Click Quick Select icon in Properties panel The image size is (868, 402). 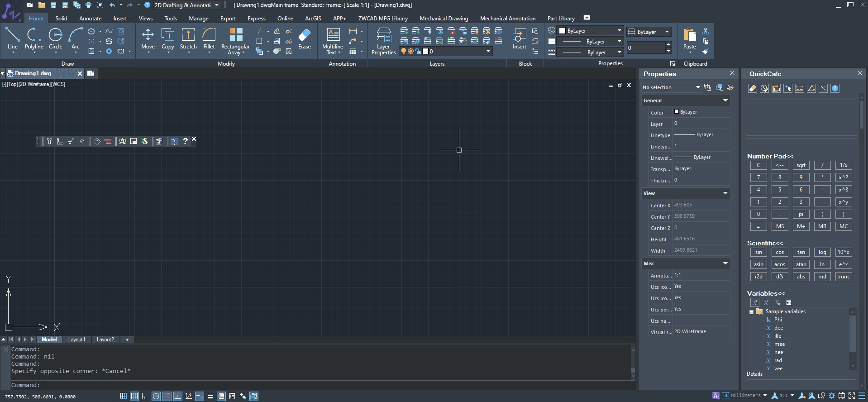coord(730,87)
